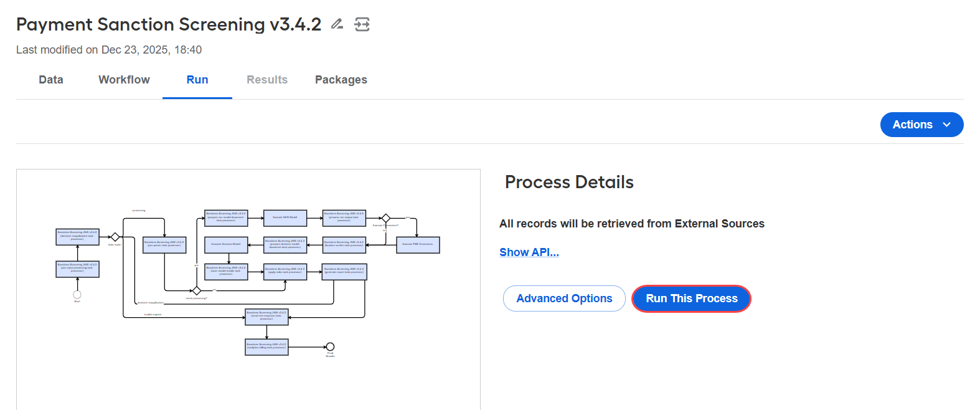Click 'All records will be retrieved from External Sources'
The height and width of the screenshot is (410, 980).
(632, 224)
